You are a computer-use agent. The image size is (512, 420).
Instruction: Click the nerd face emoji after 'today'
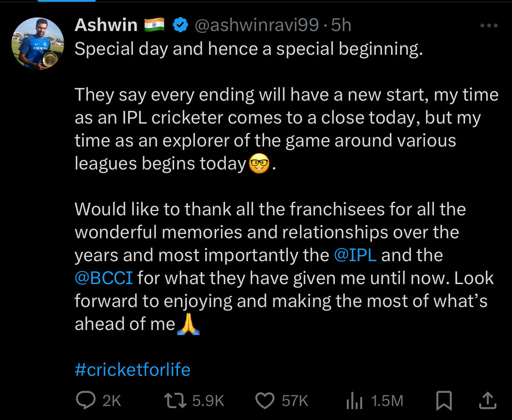point(259,164)
